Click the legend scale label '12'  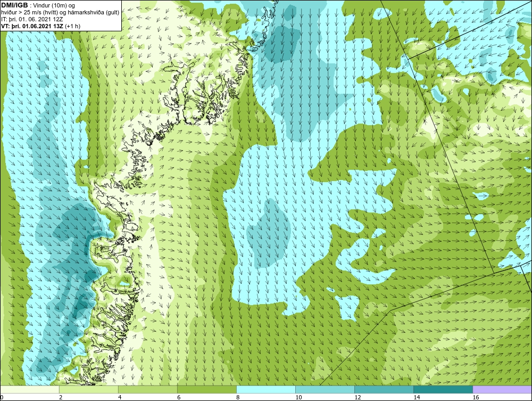[x=358, y=397]
